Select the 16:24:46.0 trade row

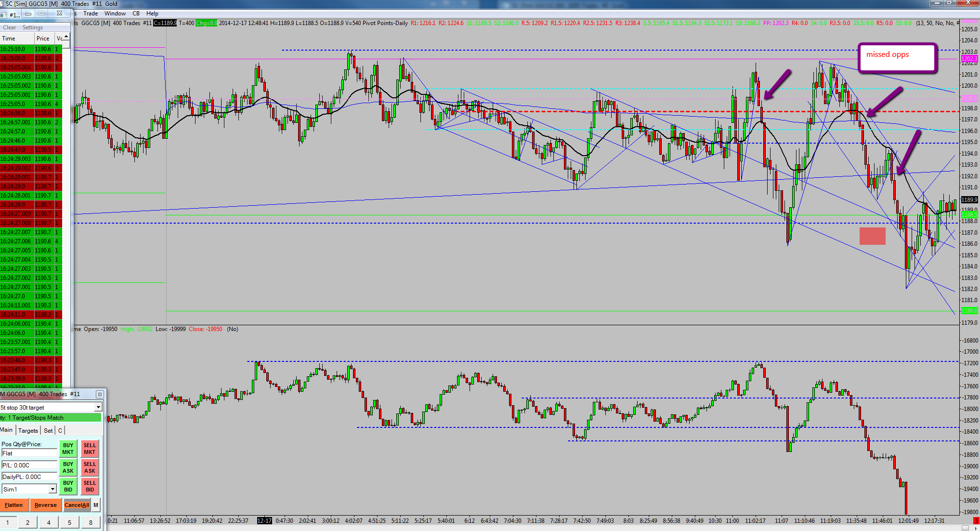click(31, 141)
